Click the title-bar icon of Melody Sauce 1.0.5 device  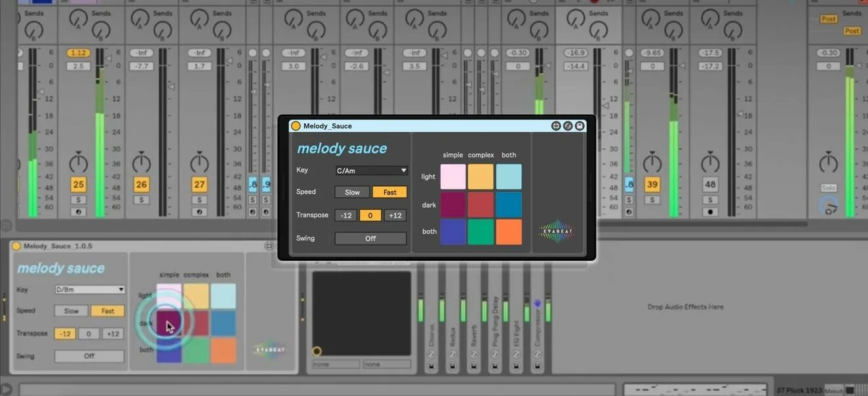click(269, 246)
